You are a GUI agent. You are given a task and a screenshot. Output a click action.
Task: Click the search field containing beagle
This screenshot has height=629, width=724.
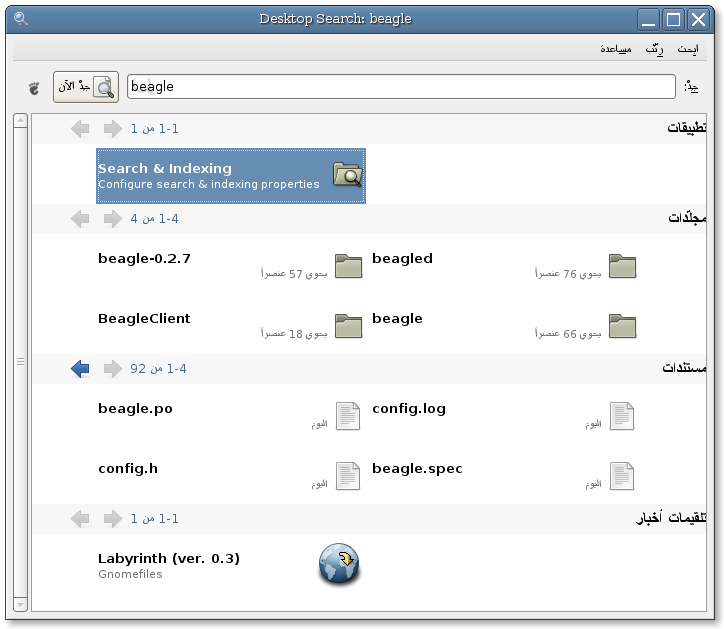pos(401,87)
